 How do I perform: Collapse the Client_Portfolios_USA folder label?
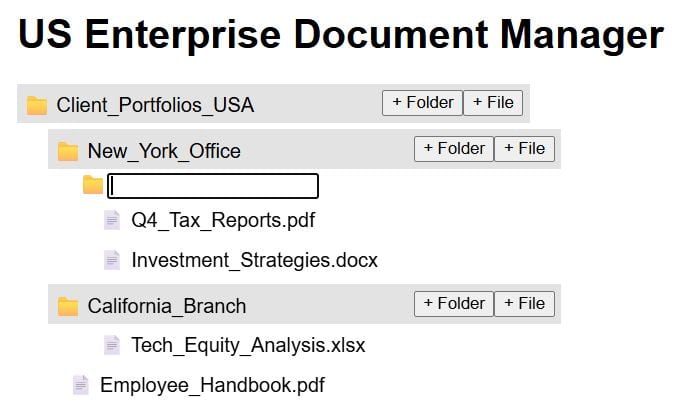click(x=155, y=105)
